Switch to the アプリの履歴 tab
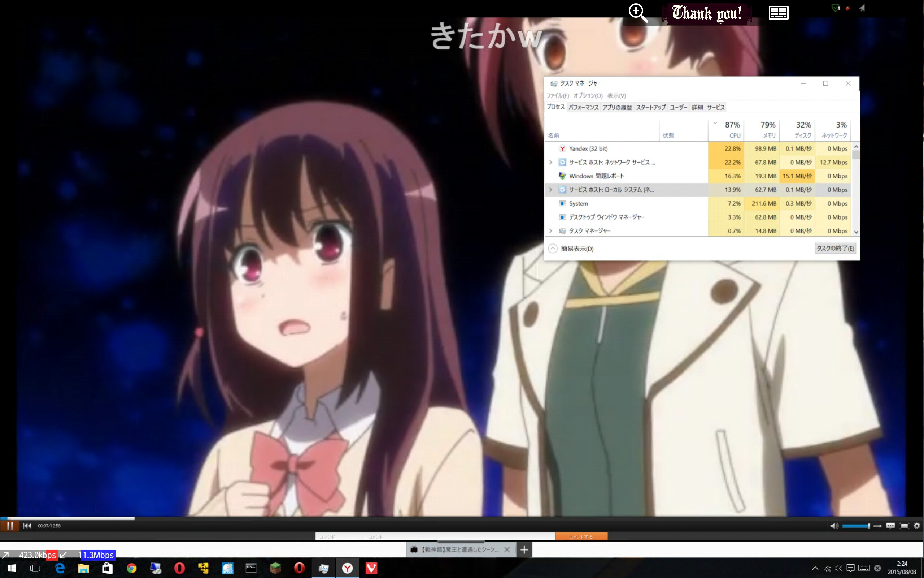The width and height of the screenshot is (924, 578). pyautogui.click(x=617, y=107)
